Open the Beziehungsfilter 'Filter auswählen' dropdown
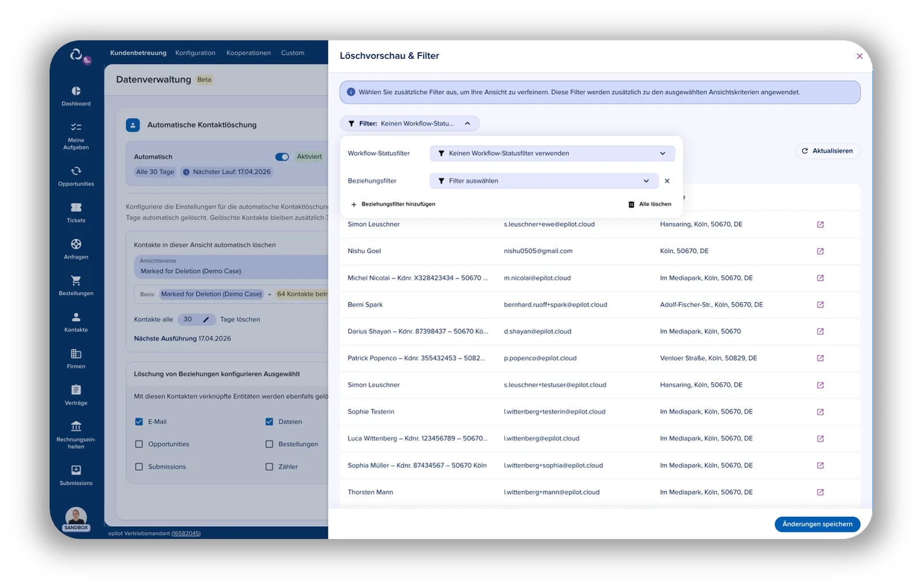The width and height of the screenshot is (923, 588). 544,181
